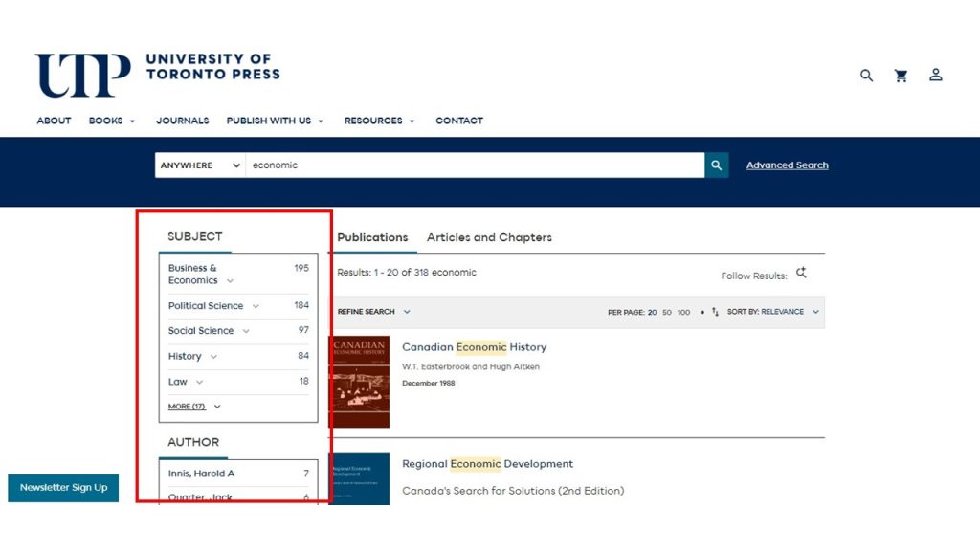Click the University of Toronto Press logo

point(158,75)
